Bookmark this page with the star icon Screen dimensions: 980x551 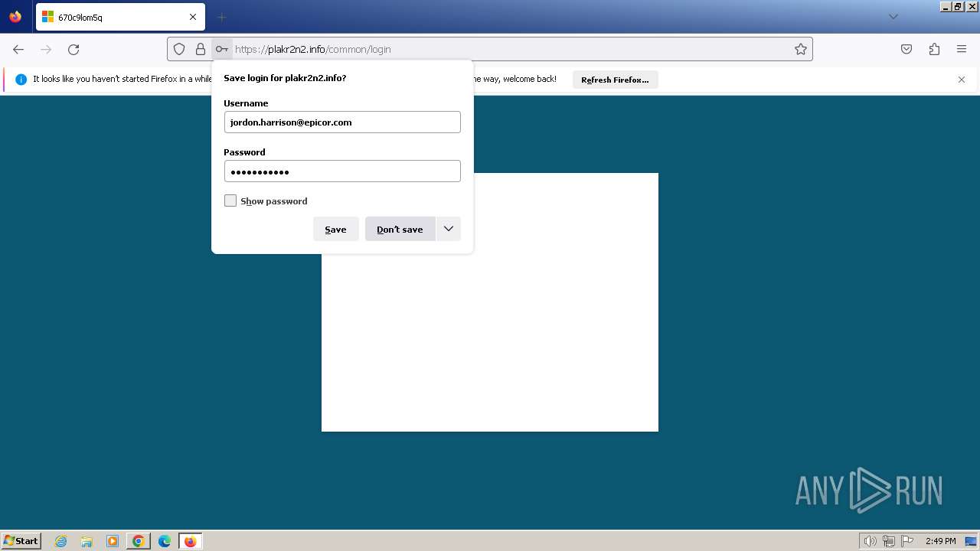801,49
